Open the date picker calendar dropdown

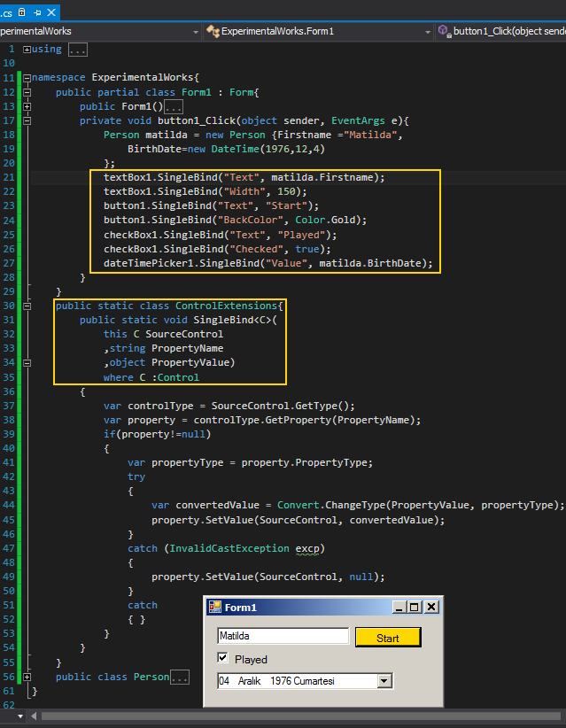pyautogui.click(x=384, y=681)
